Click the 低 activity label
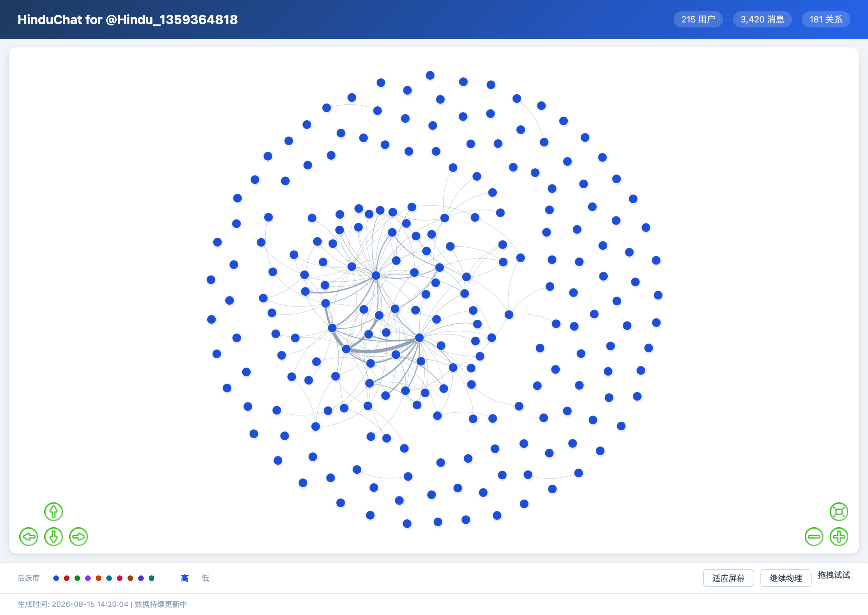The height and width of the screenshot is (615, 868). (205, 578)
